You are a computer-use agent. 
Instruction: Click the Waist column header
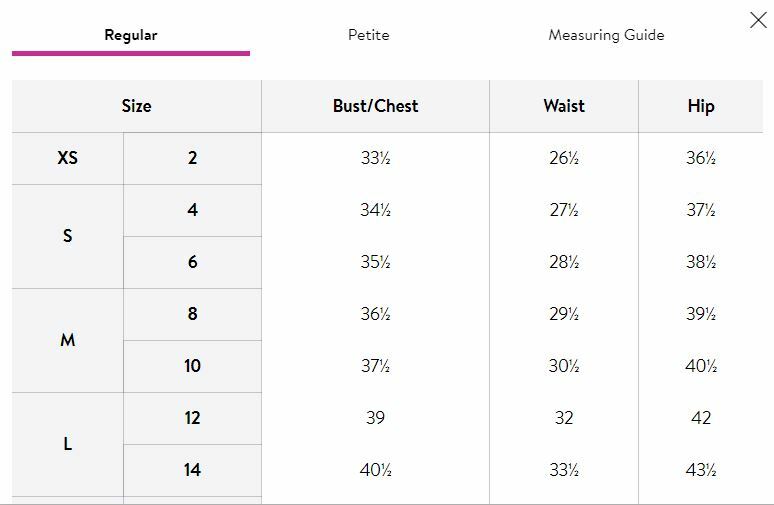coord(564,106)
